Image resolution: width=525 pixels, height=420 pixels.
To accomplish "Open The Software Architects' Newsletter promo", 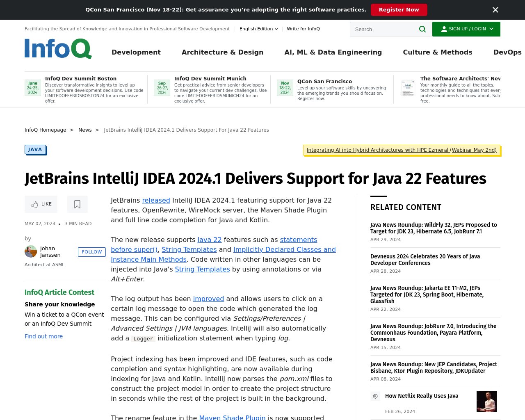I will coord(460,78).
